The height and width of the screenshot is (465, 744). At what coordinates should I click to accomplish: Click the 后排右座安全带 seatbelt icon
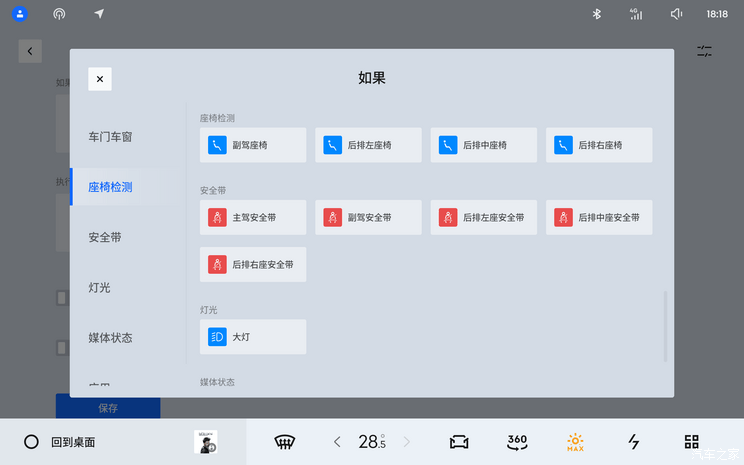(217, 264)
